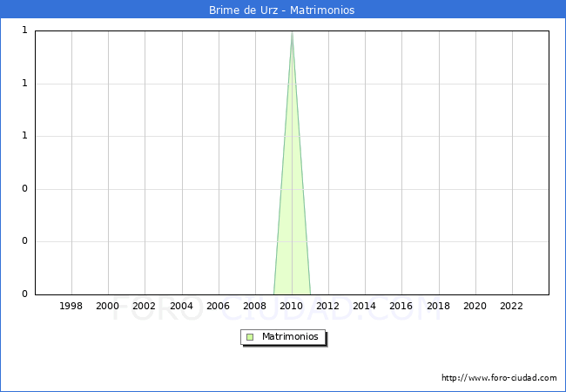The image size is (566, 392).
Task: Select the 2000 x-axis label
Action: pyautogui.click(x=108, y=306)
